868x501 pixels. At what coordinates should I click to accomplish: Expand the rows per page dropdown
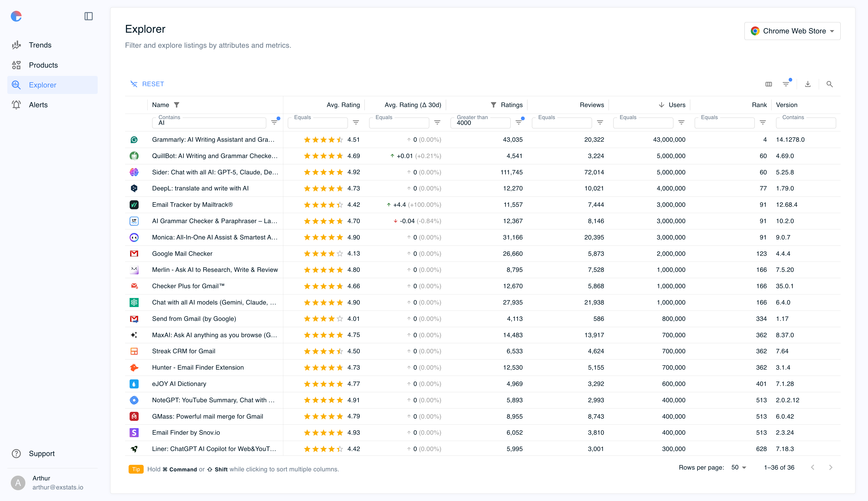[x=739, y=467]
